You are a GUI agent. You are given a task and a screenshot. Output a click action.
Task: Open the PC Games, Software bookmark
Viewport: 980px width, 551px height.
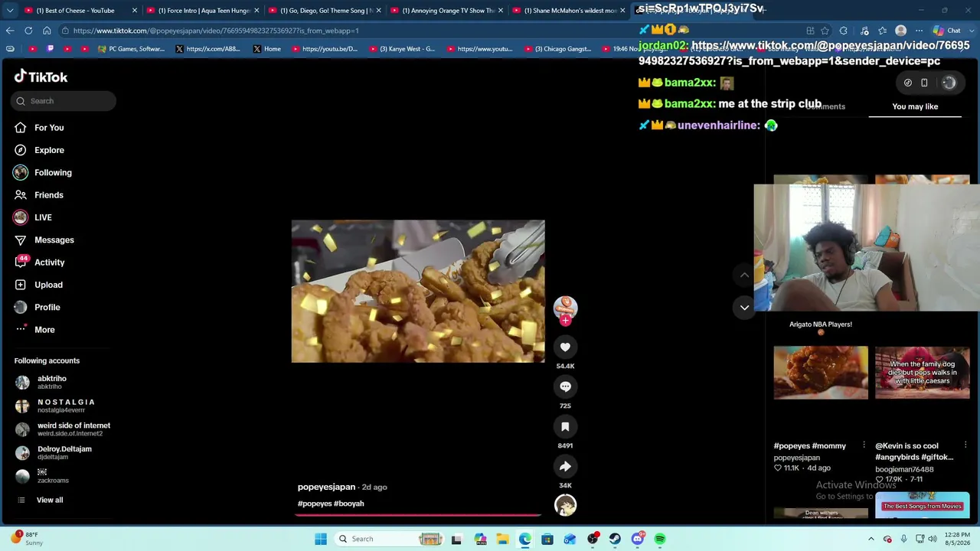tap(132, 49)
